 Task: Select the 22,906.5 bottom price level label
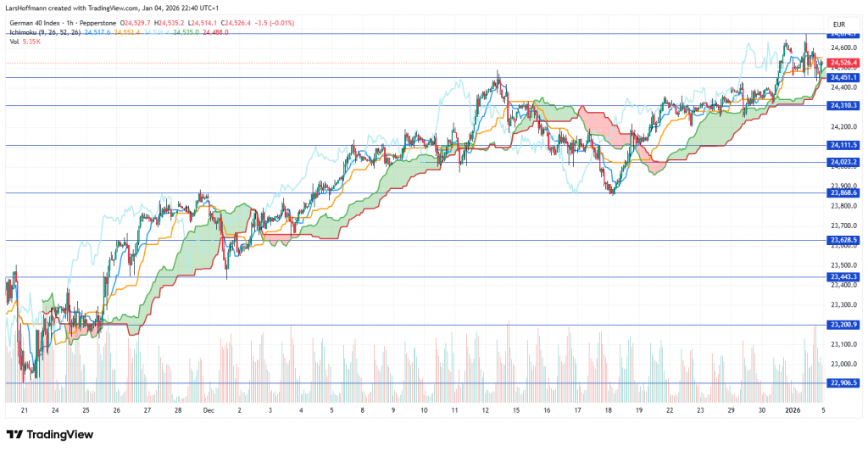(x=844, y=382)
